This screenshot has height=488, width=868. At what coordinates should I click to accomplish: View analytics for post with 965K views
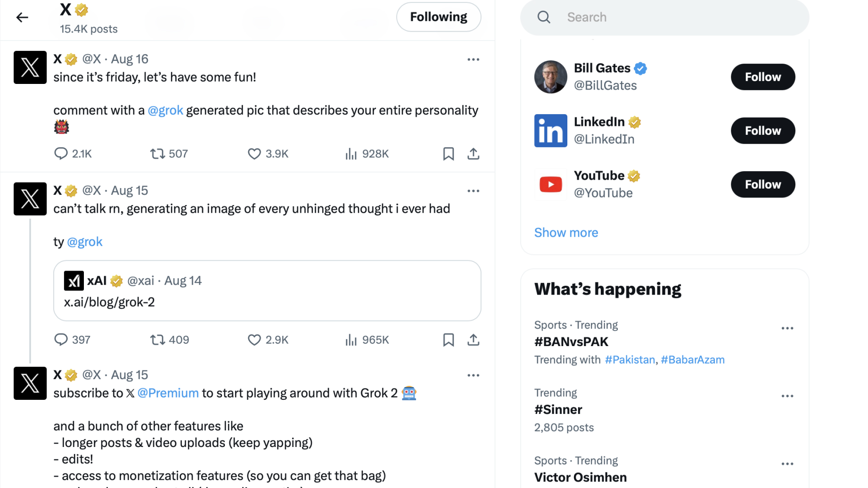coord(351,340)
